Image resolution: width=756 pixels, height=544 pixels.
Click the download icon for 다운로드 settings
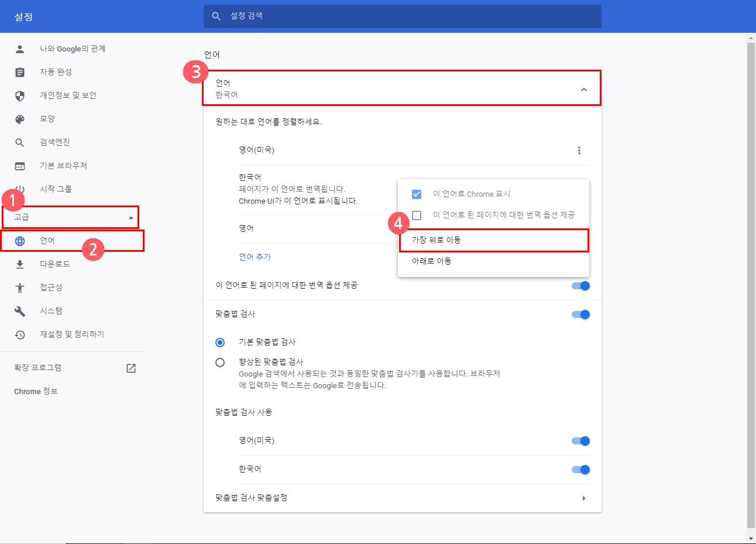coord(19,264)
